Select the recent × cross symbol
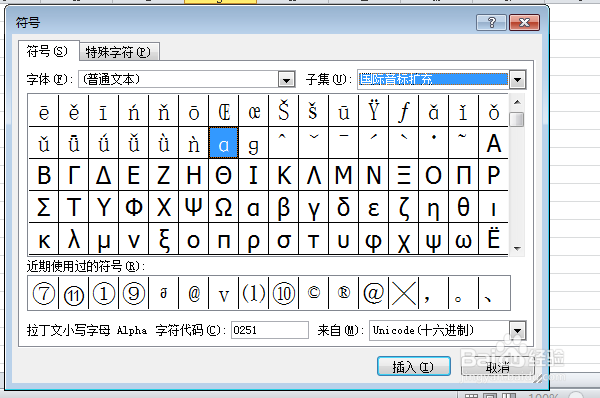600x398 pixels. point(403,293)
